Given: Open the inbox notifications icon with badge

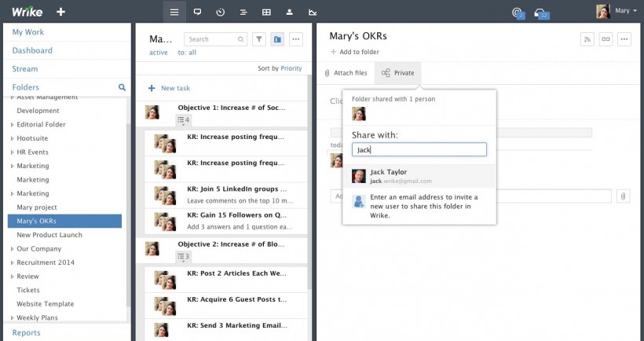Looking at the screenshot, I should [541, 13].
